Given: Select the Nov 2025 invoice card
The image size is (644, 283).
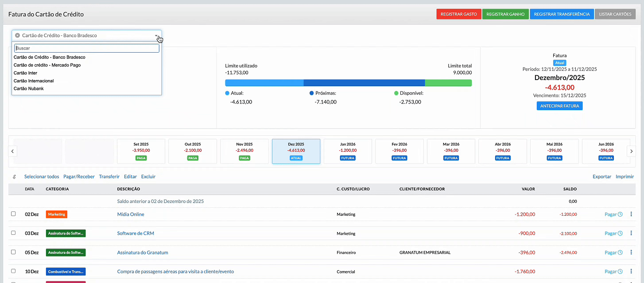Looking at the screenshot, I should 244,151.
